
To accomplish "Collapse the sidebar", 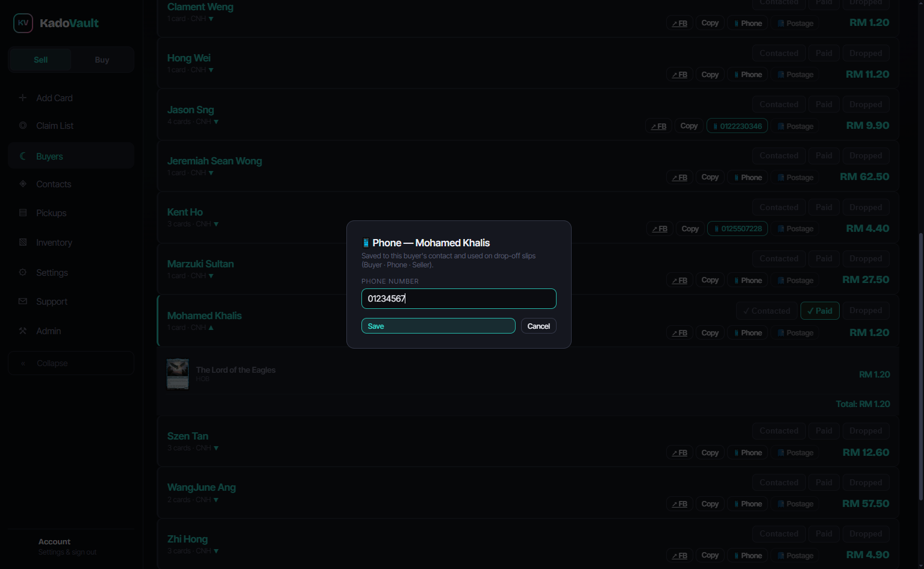I will [x=71, y=363].
